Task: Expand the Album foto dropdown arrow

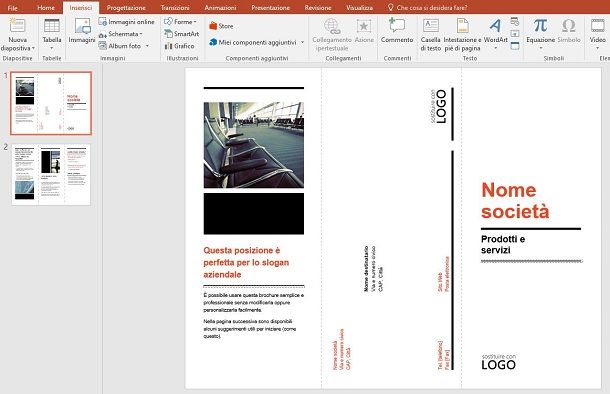Action: (x=147, y=46)
